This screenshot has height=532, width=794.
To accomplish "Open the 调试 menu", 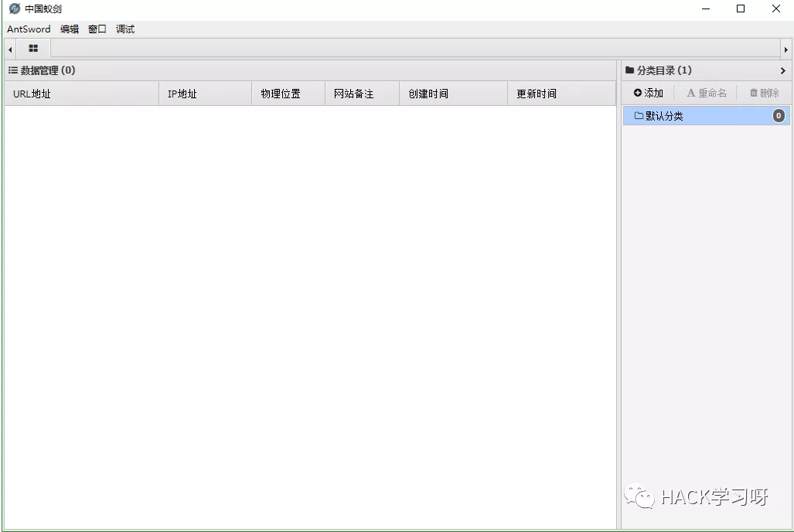I will [124, 29].
